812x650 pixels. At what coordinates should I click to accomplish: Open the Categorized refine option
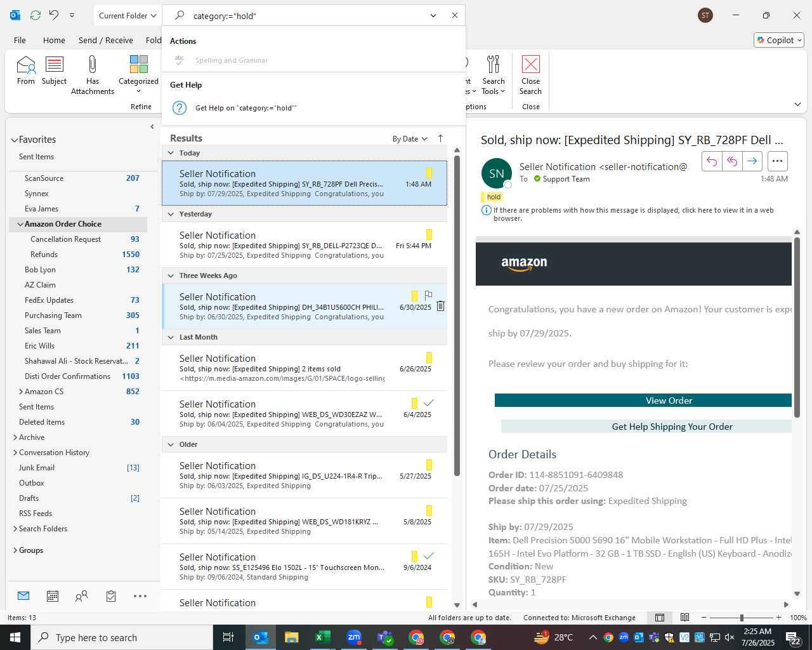138,74
